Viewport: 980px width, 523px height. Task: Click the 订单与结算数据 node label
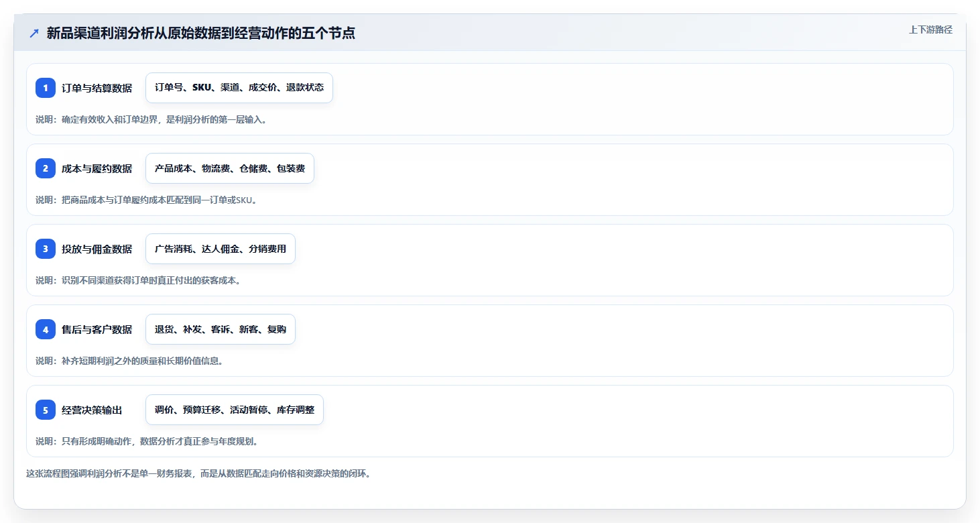(97, 88)
